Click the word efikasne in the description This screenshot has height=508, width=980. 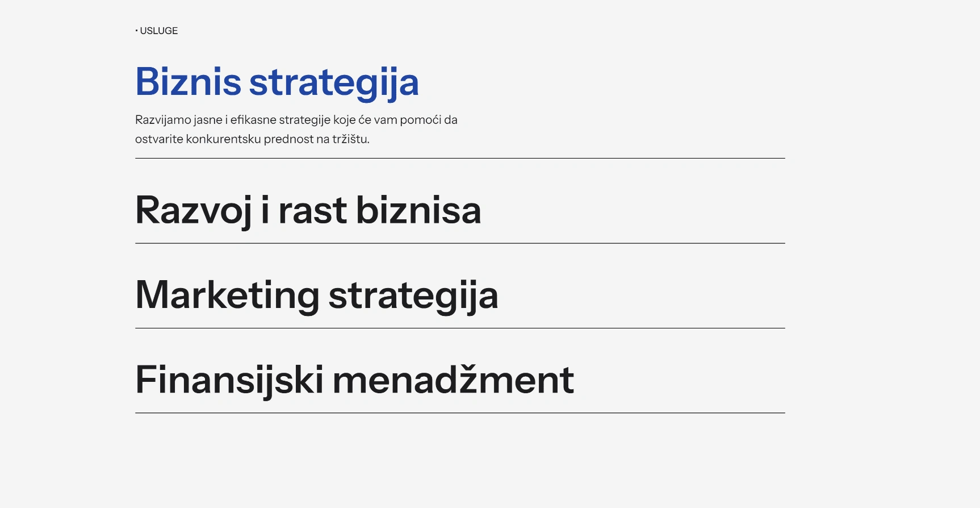click(x=253, y=120)
